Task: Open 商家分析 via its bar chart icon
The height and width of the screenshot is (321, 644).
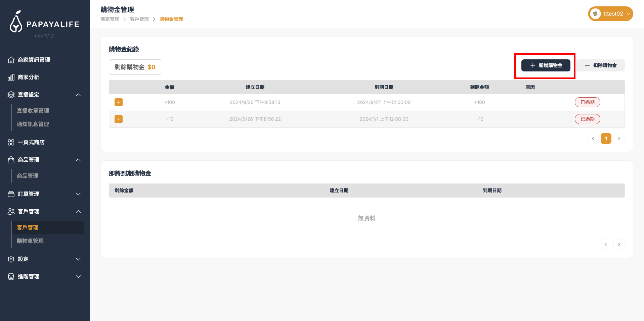Action: [x=11, y=77]
